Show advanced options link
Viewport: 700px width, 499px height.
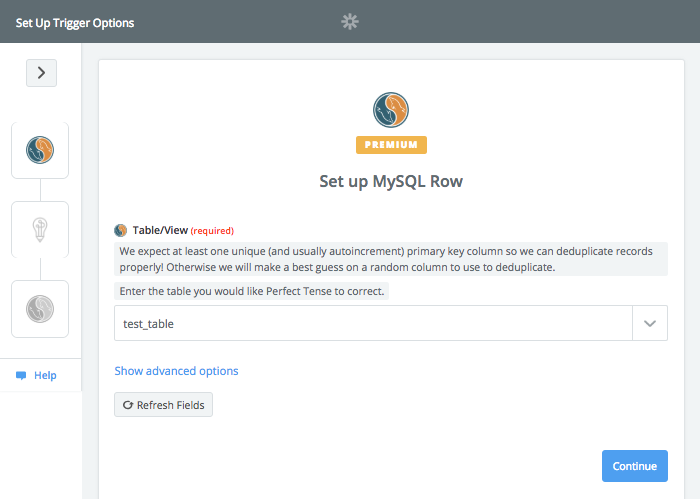176,371
